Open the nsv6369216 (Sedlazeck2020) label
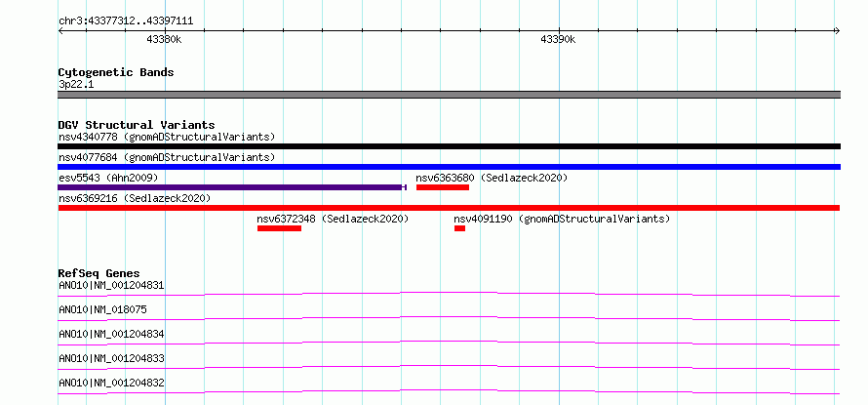This screenshot has height=405, width=868. coord(135,198)
